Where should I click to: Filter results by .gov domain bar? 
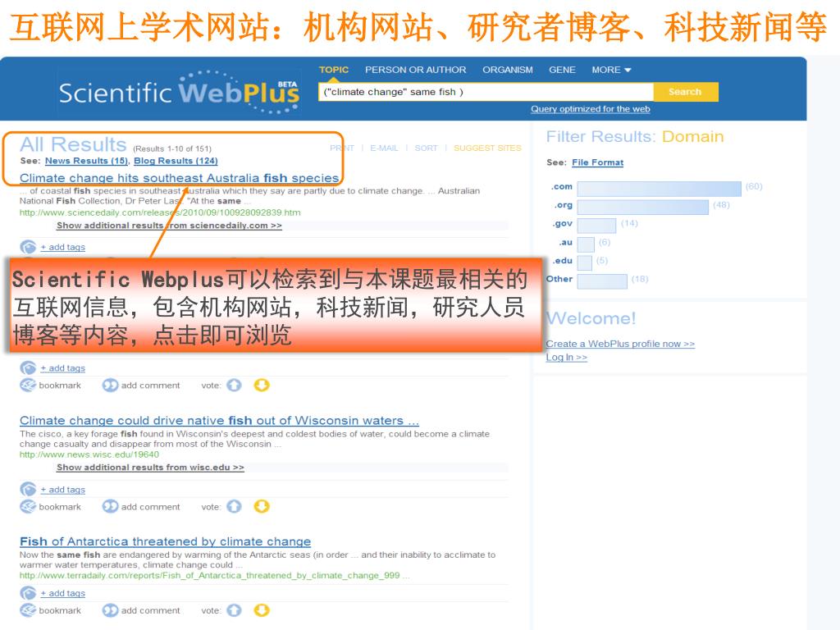pyautogui.click(x=597, y=226)
